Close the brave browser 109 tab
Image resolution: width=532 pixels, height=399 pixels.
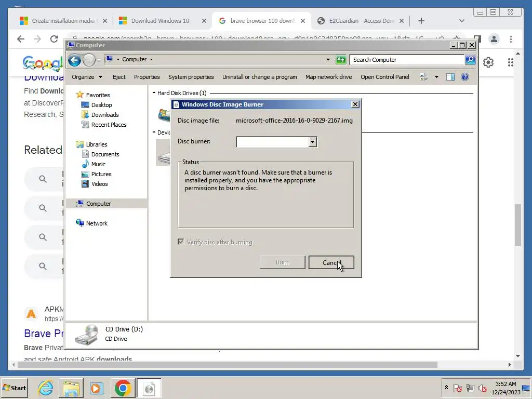303,21
